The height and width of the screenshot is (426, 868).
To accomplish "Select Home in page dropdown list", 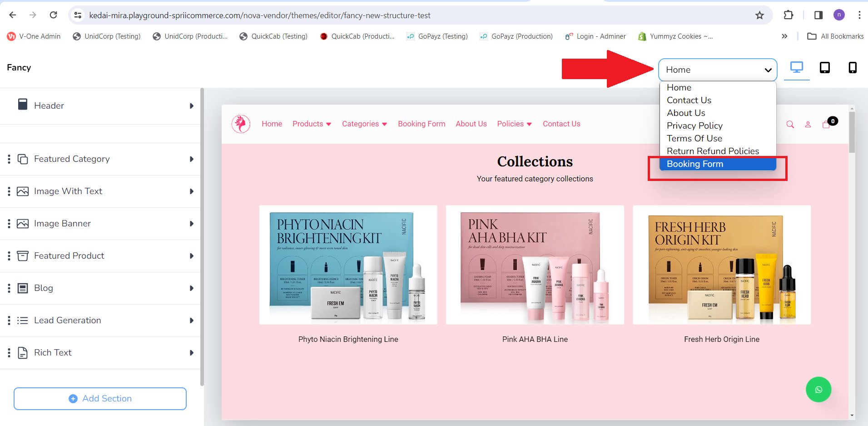I will 718,87.
